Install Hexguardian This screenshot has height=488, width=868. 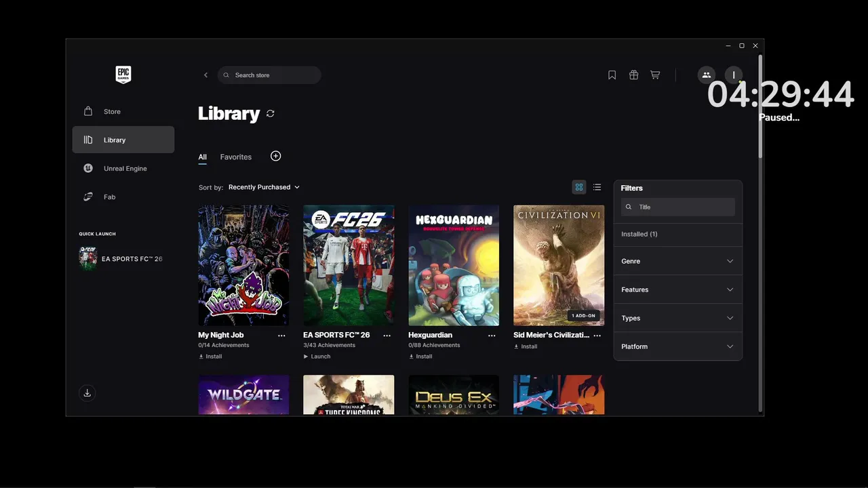tap(420, 357)
